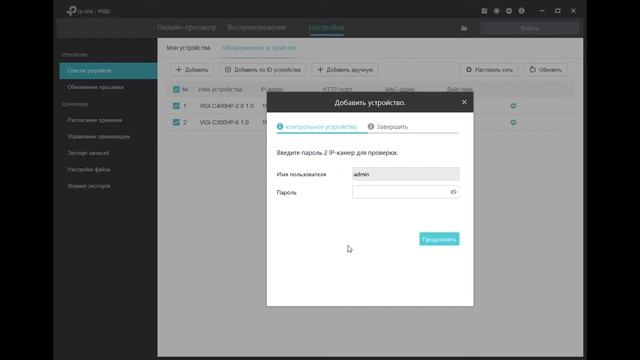Click the Войти login button
The width and height of the screenshot is (640, 360).
click(x=529, y=28)
